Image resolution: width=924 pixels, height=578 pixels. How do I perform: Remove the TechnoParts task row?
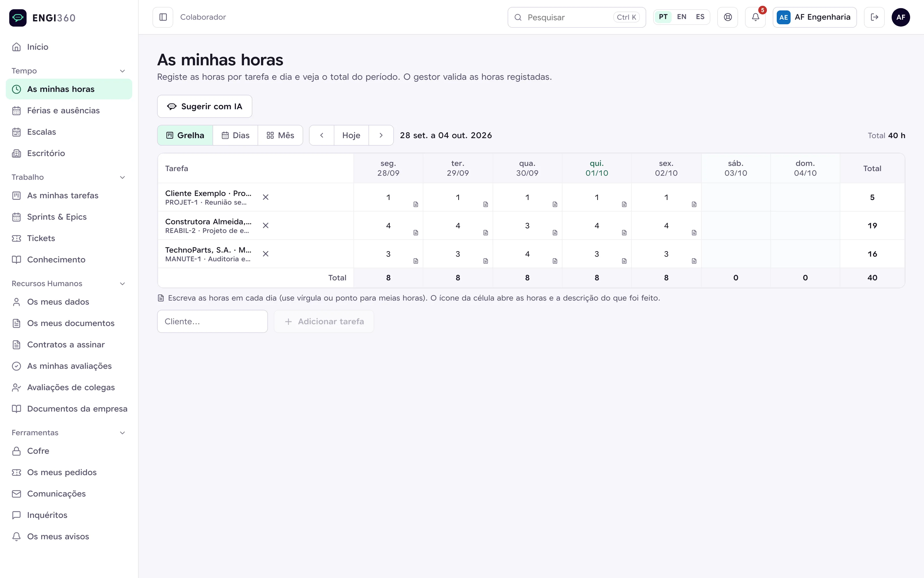266,254
